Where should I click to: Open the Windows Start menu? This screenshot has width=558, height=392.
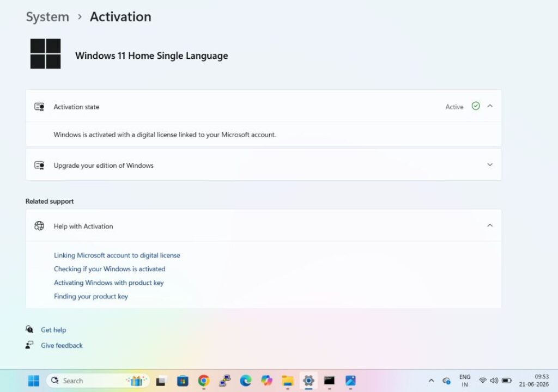34,381
